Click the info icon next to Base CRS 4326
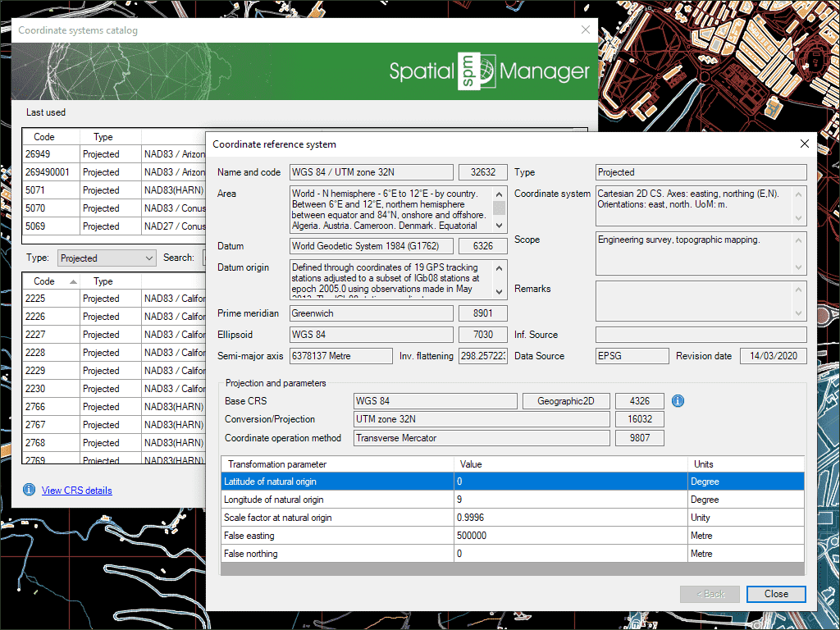 677,401
